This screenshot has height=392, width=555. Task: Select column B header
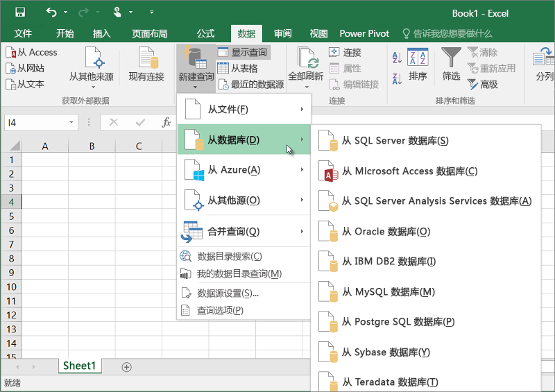pyautogui.click(x=92, y=146)
